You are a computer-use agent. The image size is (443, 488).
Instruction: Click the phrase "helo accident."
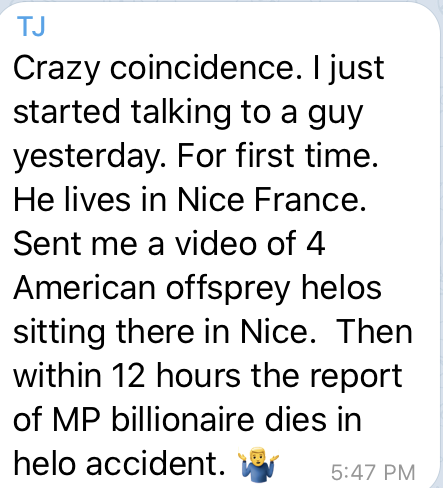coord(119,464)
